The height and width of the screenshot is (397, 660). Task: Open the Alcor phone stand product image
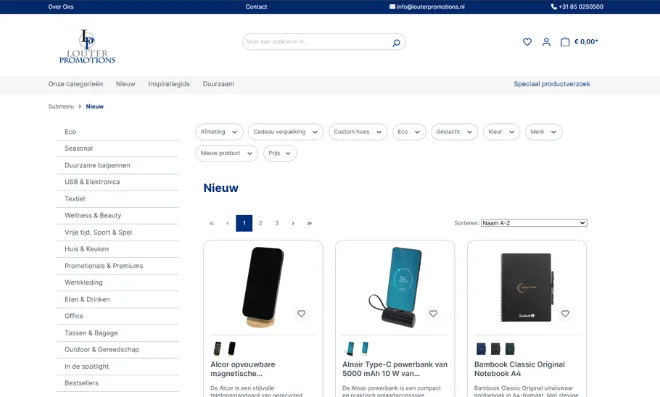(263, 288)
